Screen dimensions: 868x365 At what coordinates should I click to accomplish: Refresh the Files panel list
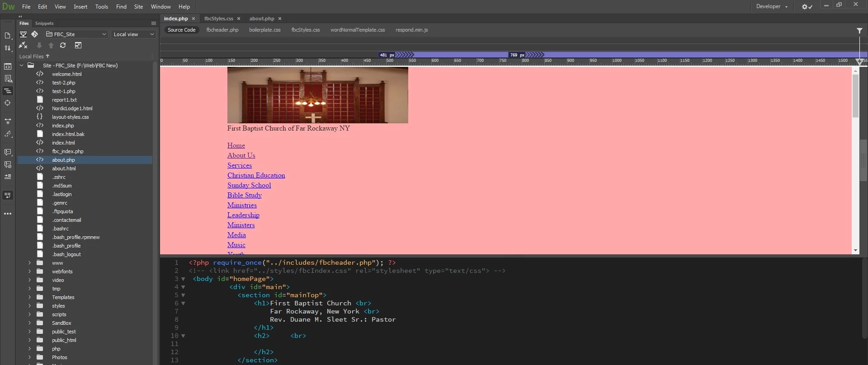(63, 45)
